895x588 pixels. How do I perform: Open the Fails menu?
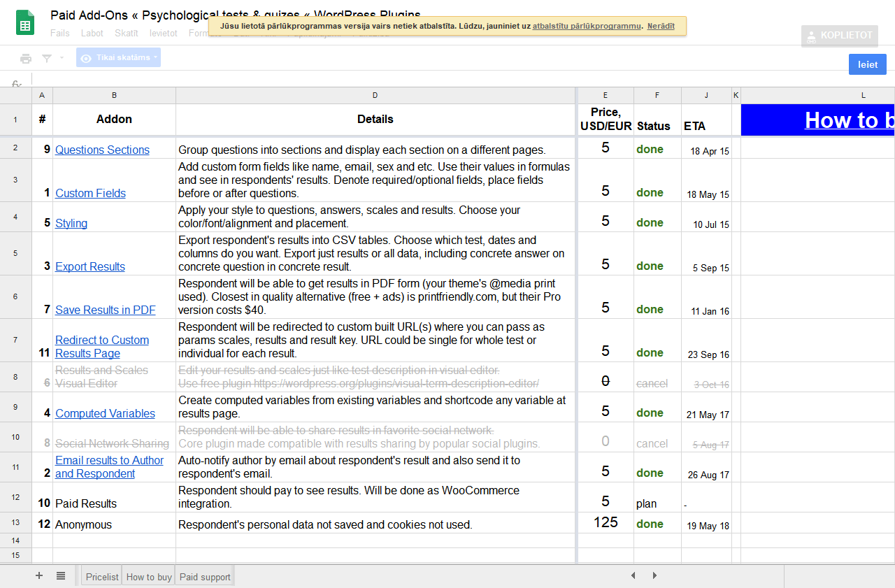click(60, 33)
